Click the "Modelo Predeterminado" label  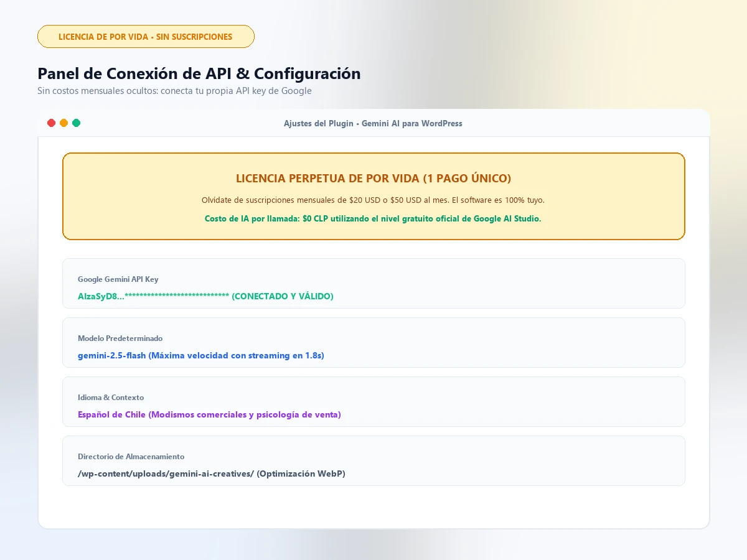[x=120, y=338]
